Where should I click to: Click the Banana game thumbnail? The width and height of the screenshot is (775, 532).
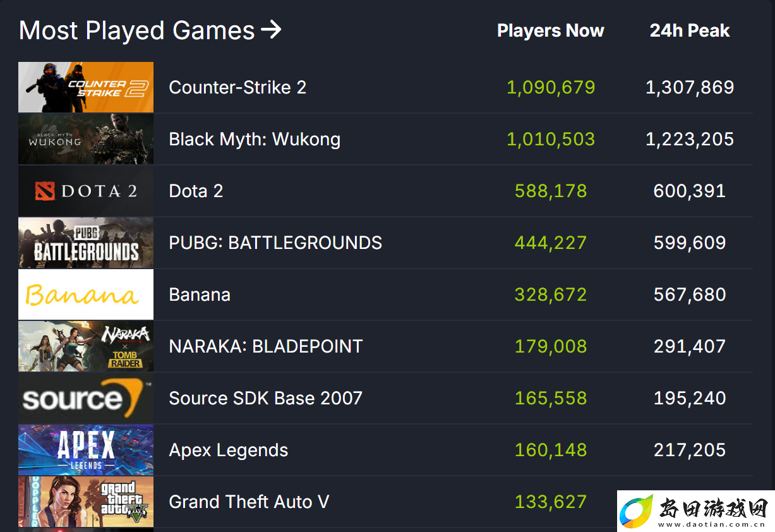(x=86, y=294)
